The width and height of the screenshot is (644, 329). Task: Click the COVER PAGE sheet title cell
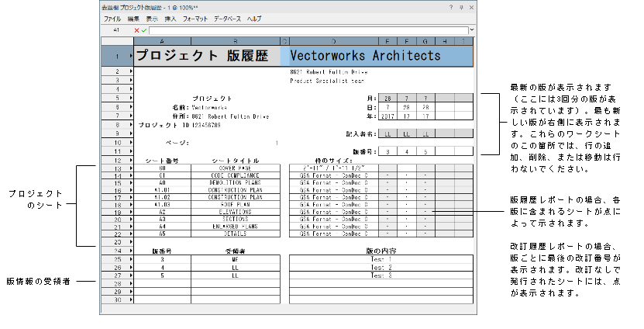tap(236, 168)
